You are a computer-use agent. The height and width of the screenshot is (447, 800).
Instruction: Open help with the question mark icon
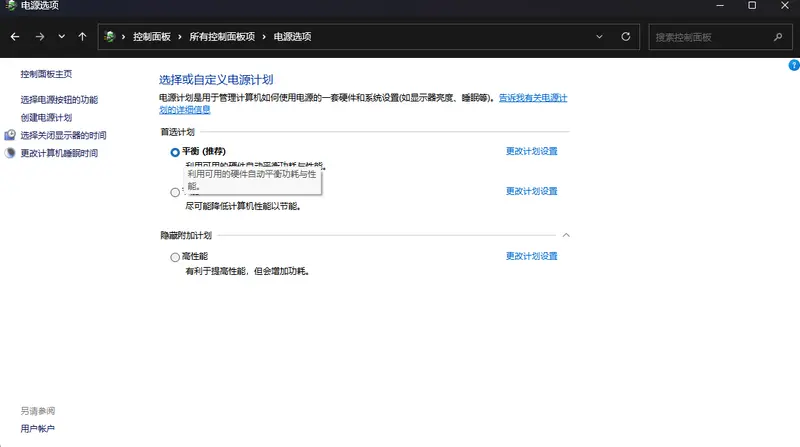[794, 65]
